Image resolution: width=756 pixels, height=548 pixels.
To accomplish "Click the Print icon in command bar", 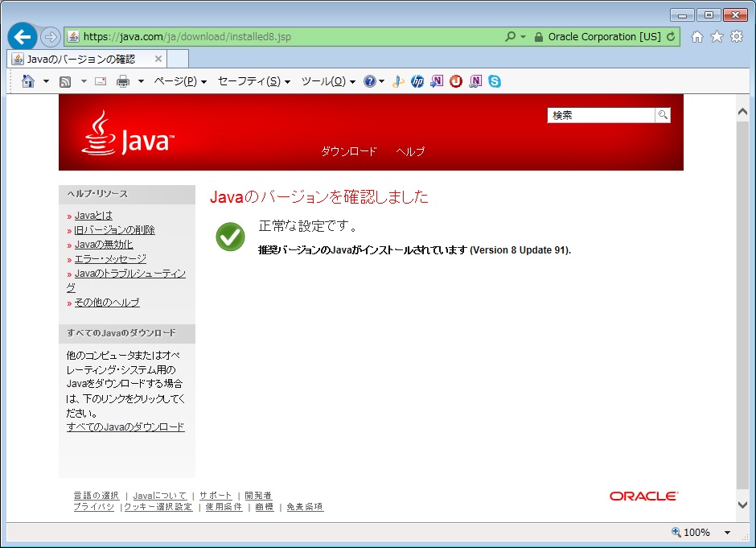I will point(123,81).
